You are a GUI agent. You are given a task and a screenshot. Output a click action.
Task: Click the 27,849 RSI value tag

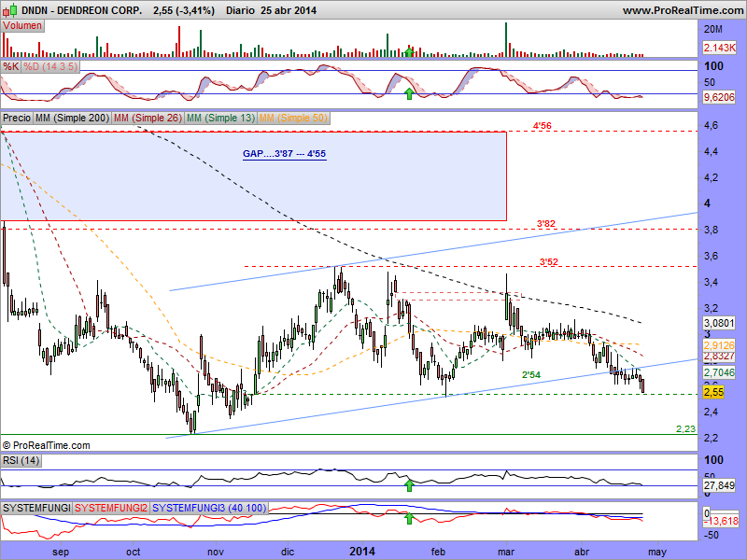719,485
